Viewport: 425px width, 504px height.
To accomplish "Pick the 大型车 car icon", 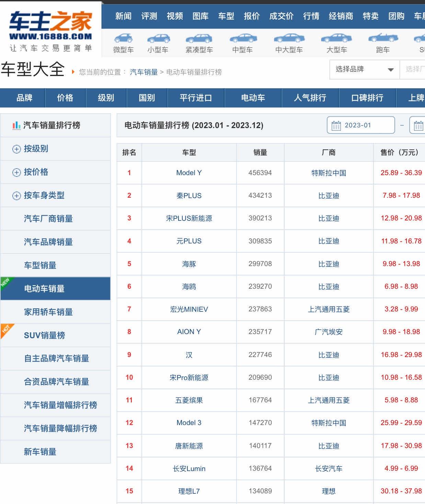I will pyautogui.click(x=336, y=38).
